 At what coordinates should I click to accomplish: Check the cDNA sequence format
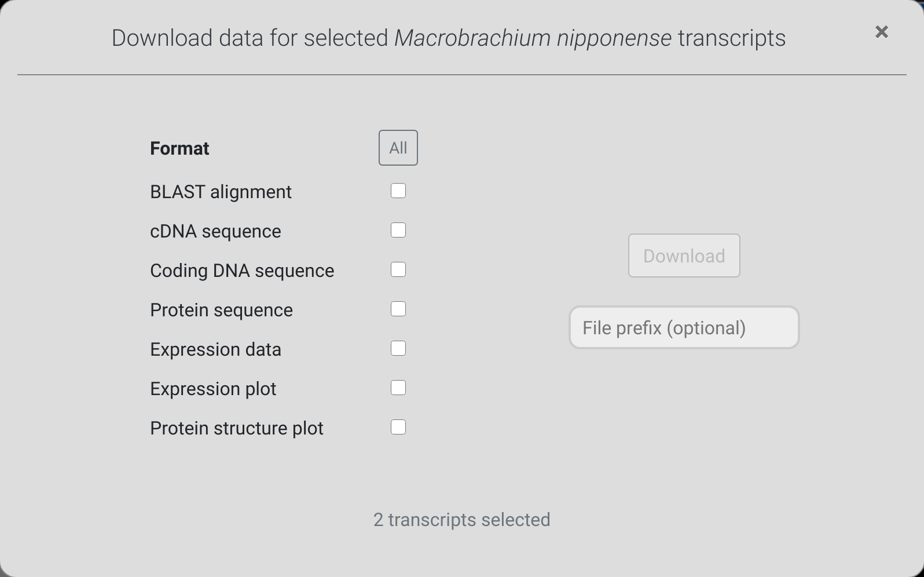pyautogui.click(x=398, y=230)
